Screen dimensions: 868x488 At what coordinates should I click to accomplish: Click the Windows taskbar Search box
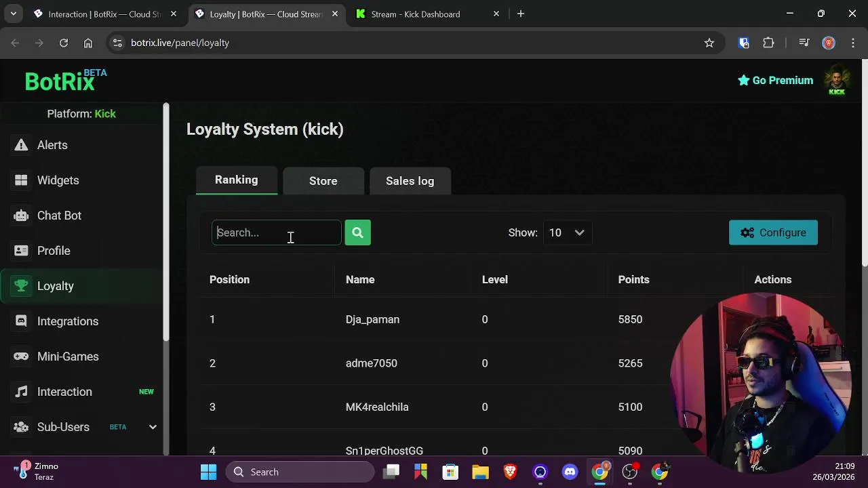click(x=300, y=472)
